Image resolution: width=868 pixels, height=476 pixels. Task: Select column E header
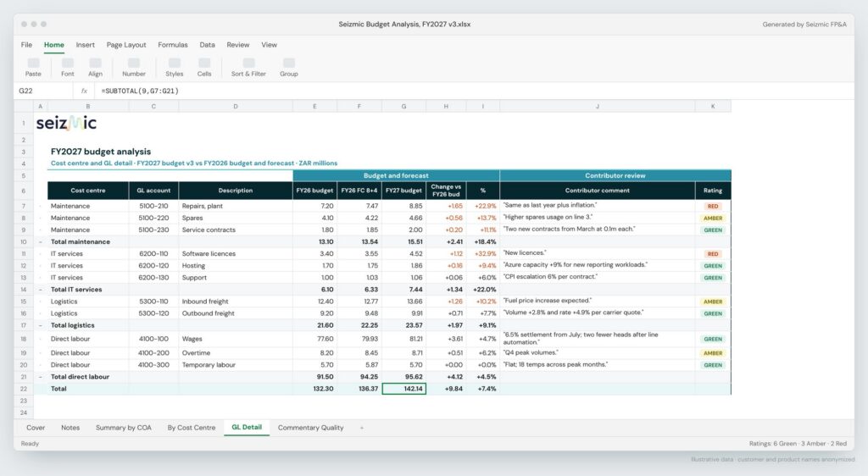[x=315, y=106]
